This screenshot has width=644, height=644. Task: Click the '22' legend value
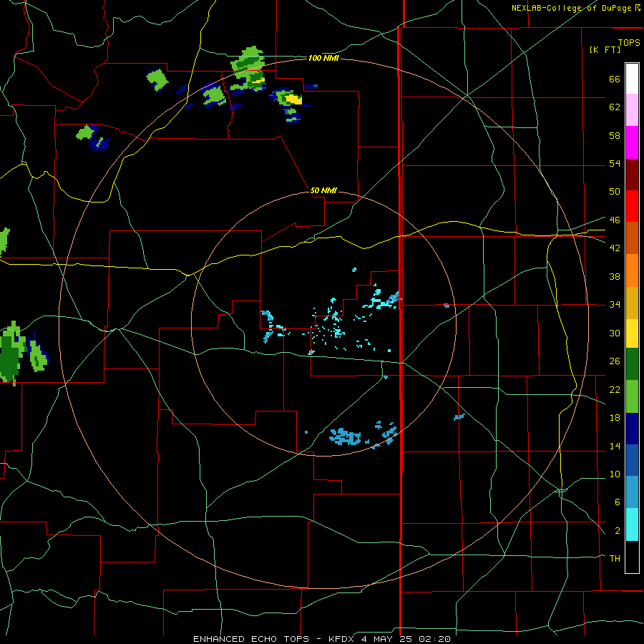point(615,389)
